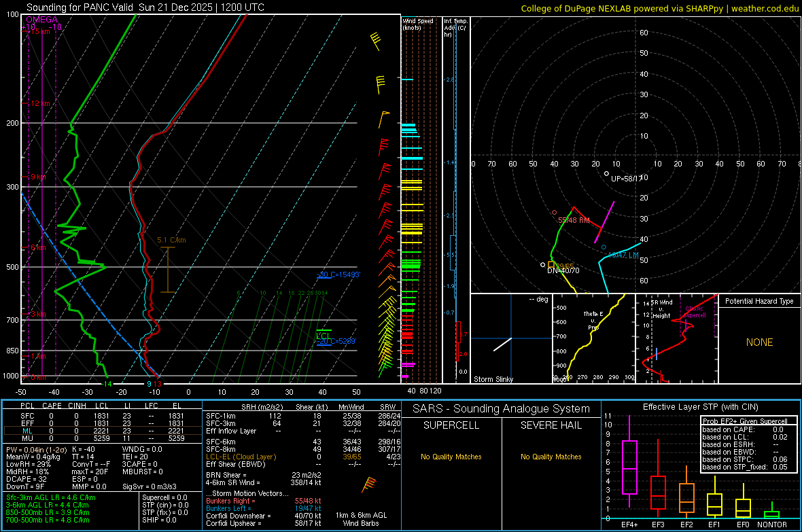Click the 700-500mb LR = 4.8 C/km line

coord(48,520)
